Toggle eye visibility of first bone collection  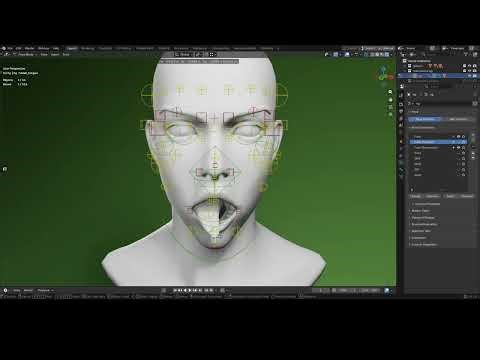(x=459, y=137)
